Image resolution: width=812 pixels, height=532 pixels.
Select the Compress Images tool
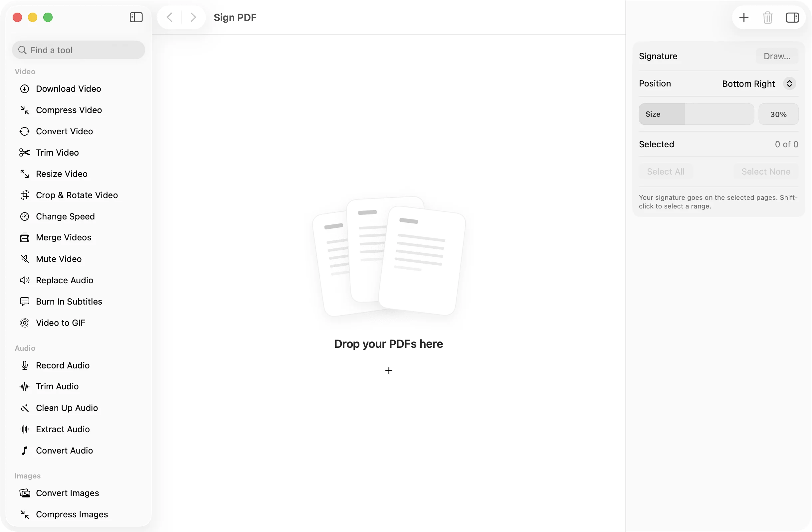click(x=79, y=514)
